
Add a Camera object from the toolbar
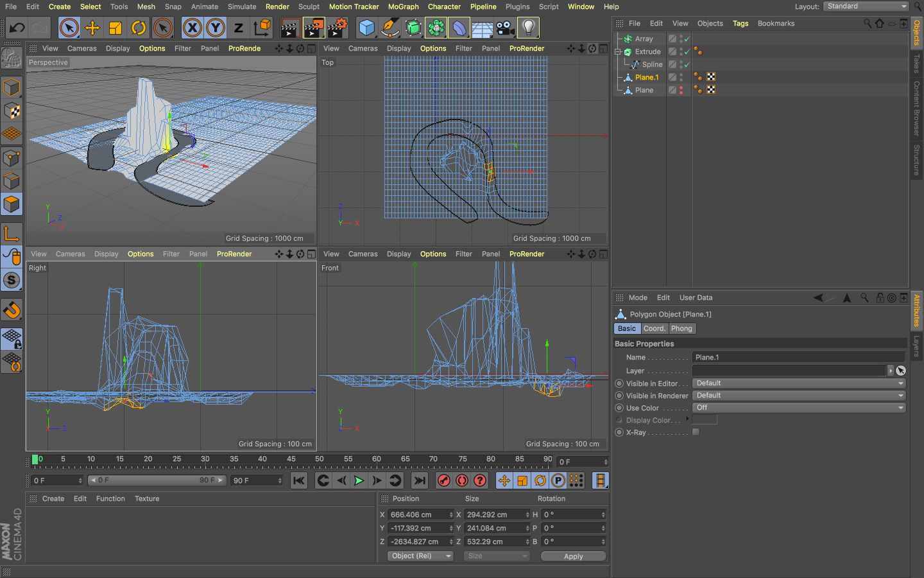click(505, 28)
